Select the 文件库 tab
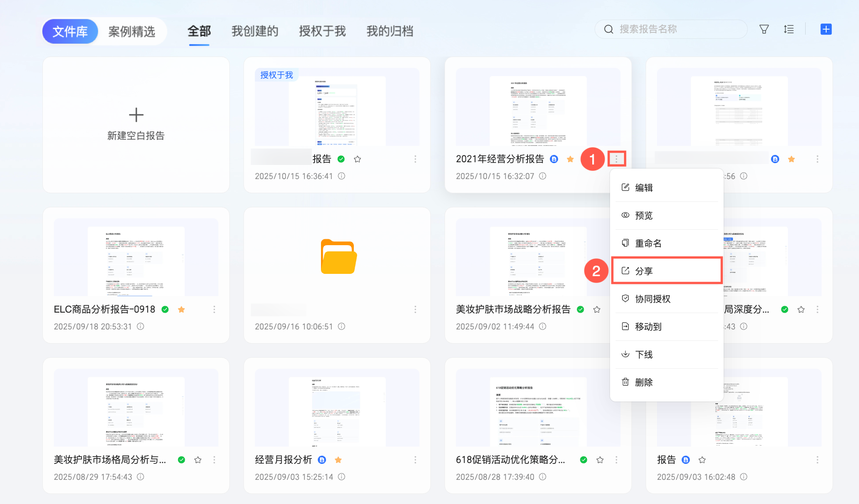 coord(70,31)
